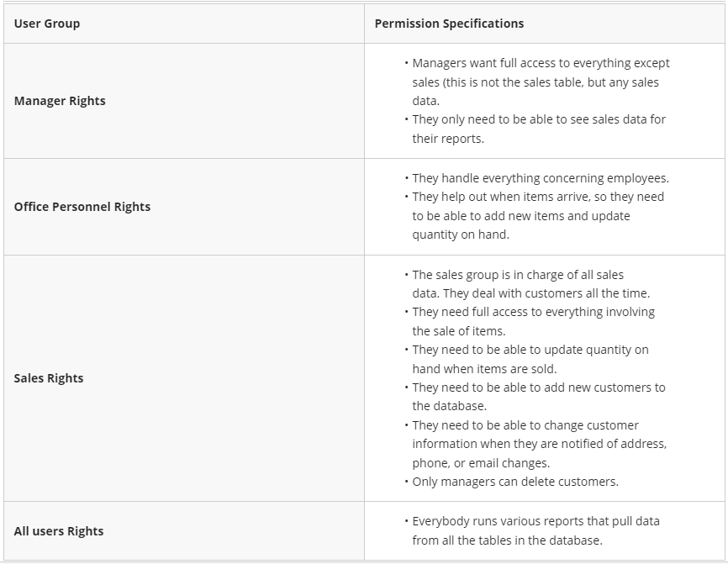Click the text 'from all the tables in the database'
This screenshot has width=728, height=564.
(x=507, y=540)
